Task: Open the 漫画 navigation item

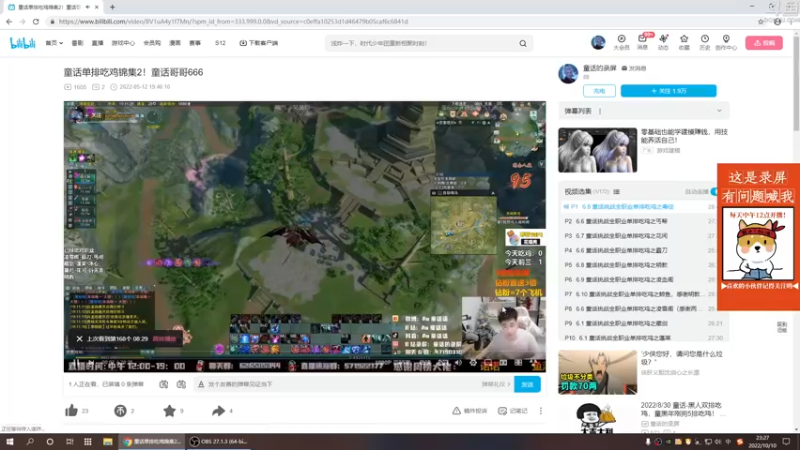Action: click(x=175, y=43)
